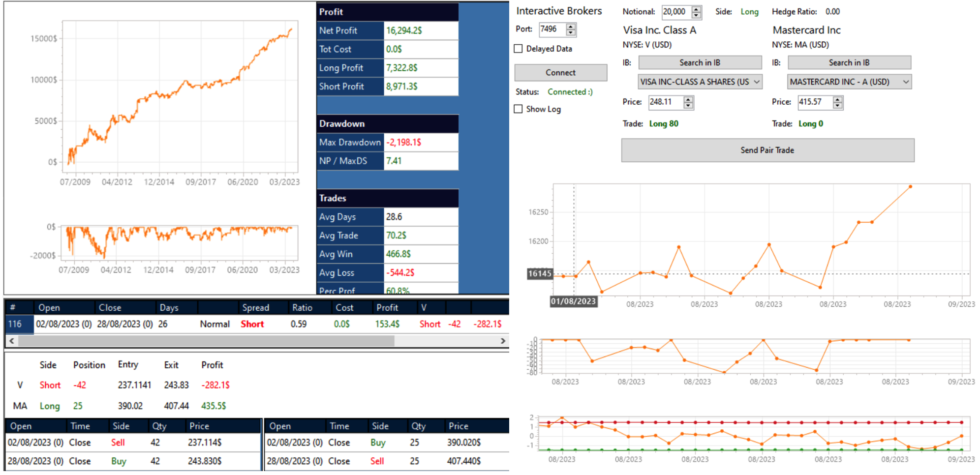Click the Sell order priced 237.114$

[x=133, y=443]
